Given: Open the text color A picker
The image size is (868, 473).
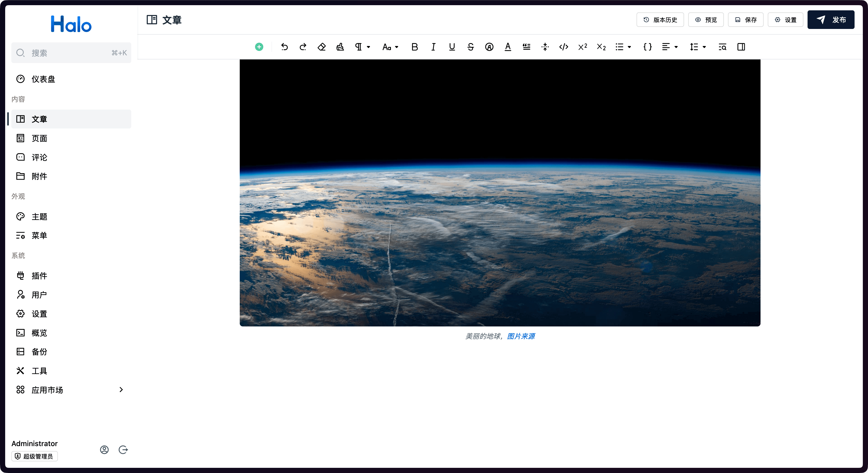Looking at the screenshot, I should click(x=508, y=47).
